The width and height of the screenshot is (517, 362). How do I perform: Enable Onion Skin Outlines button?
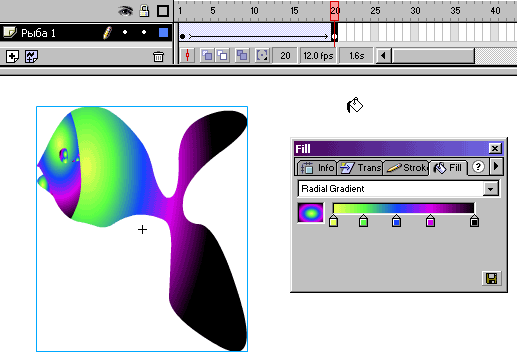click(x=222, y=55)
